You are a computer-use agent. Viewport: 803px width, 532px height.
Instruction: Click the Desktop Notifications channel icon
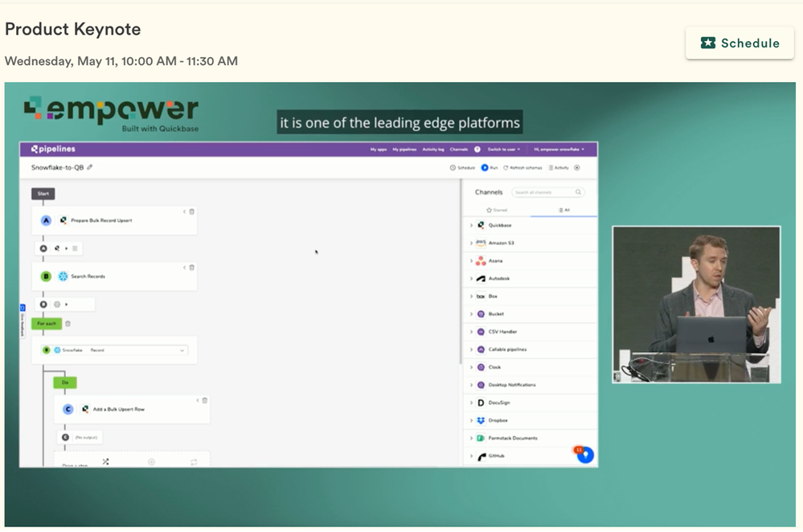pyautogui.click(x=481, y=385)
